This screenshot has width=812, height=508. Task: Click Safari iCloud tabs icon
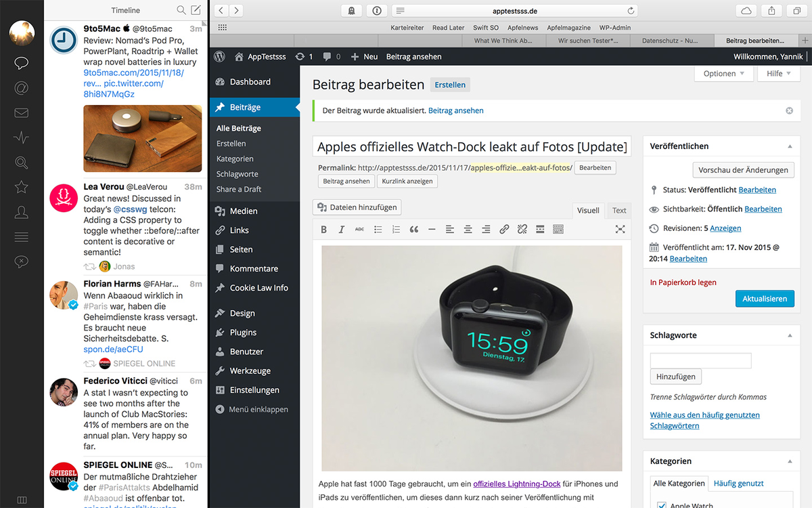[746, 10]
